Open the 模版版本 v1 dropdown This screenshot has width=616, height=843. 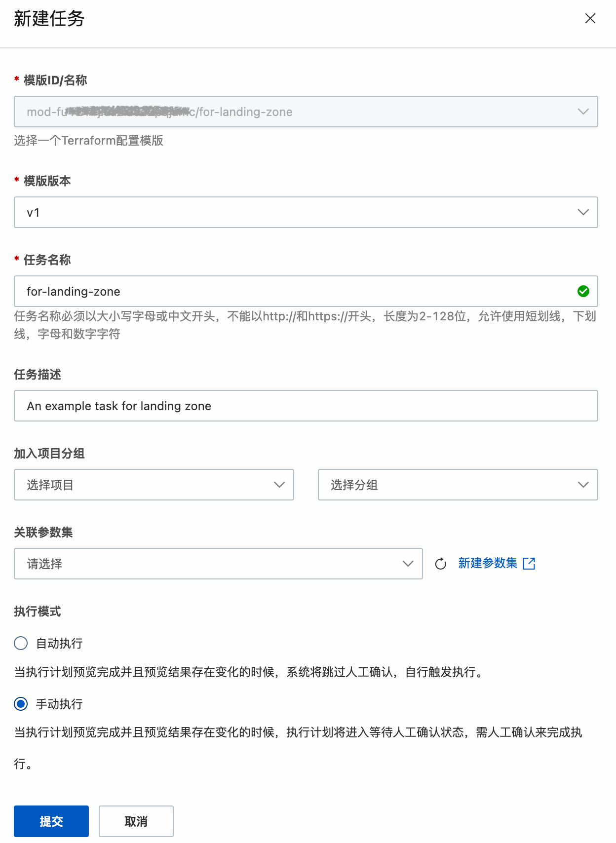(306, 212)
